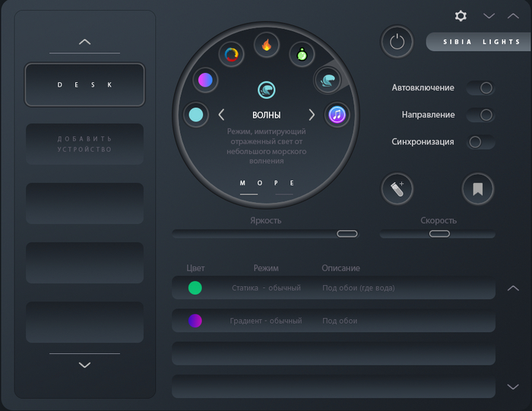Viewport: 532px width, 411px height.
Task: Select preset 'Градиент - обычный'
Action: coord(266,321)
